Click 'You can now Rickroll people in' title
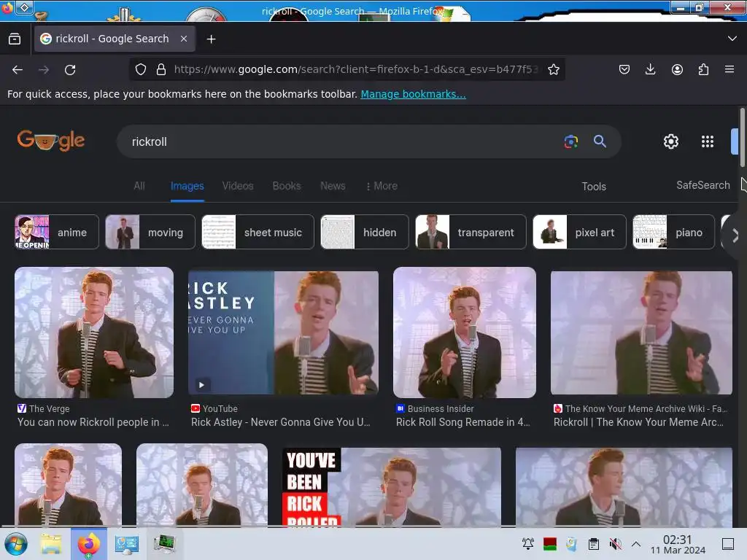Viewport: 747px width, 560px height. [x=93, y=422]
